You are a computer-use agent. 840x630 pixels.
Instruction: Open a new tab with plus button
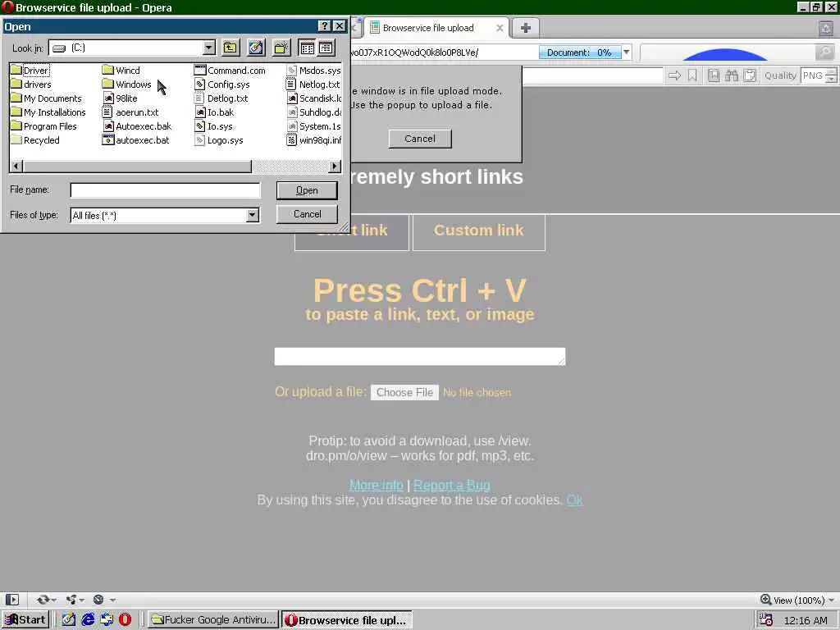click(526, 28)
